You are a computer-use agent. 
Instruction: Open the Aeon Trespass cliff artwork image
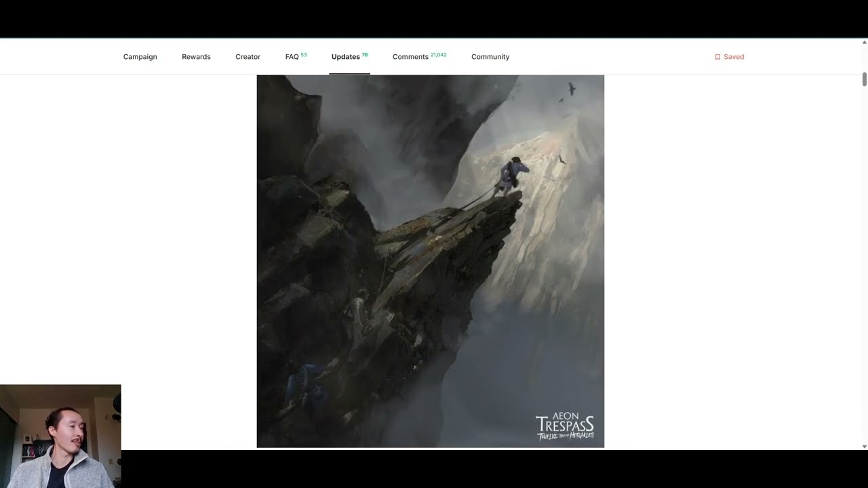coord(430,261)
